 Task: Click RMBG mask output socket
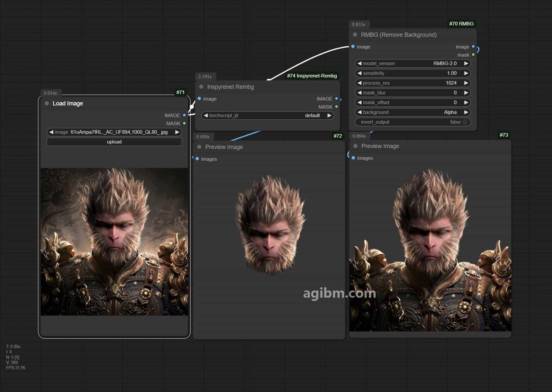pyautogui.click(x=473, y=55)
